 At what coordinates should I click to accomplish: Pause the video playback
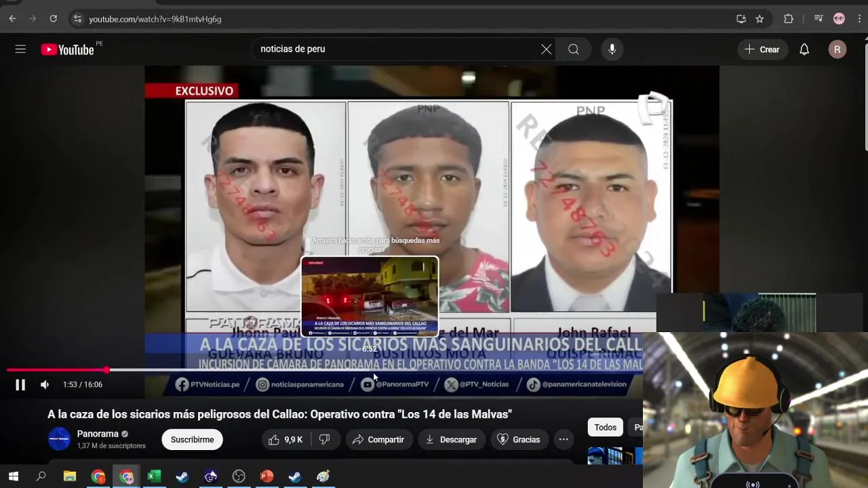click(x=20, y=385)
